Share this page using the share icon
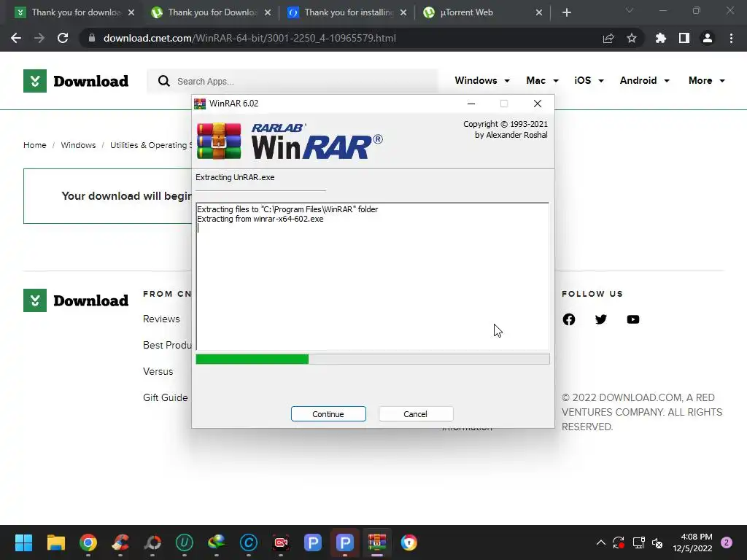The image size is (747, 560). 608,38
